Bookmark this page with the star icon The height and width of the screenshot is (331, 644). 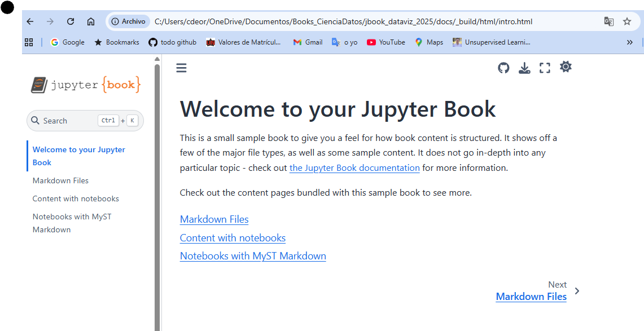[627, 21]
